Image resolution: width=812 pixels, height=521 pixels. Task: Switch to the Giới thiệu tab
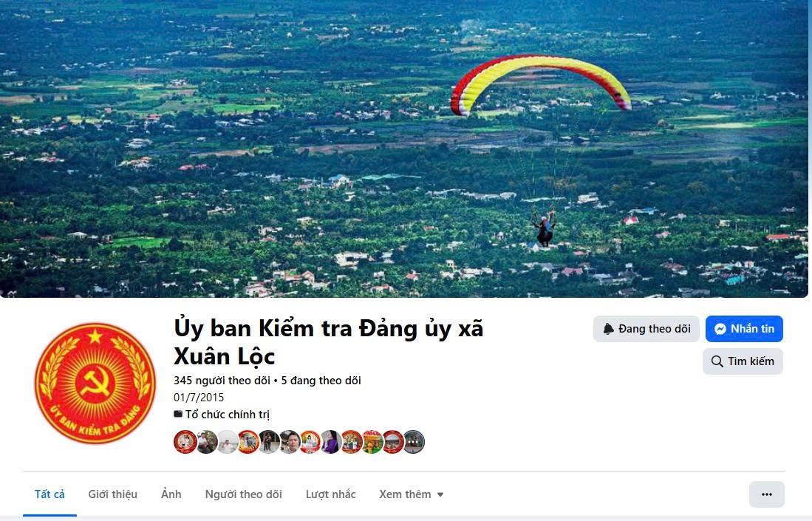coord(112,494)
